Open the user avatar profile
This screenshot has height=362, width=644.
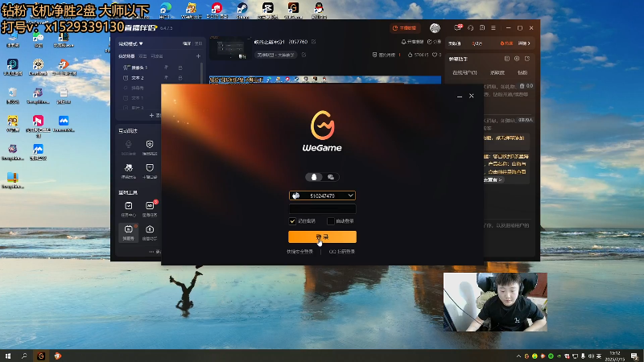coord(435,28)
